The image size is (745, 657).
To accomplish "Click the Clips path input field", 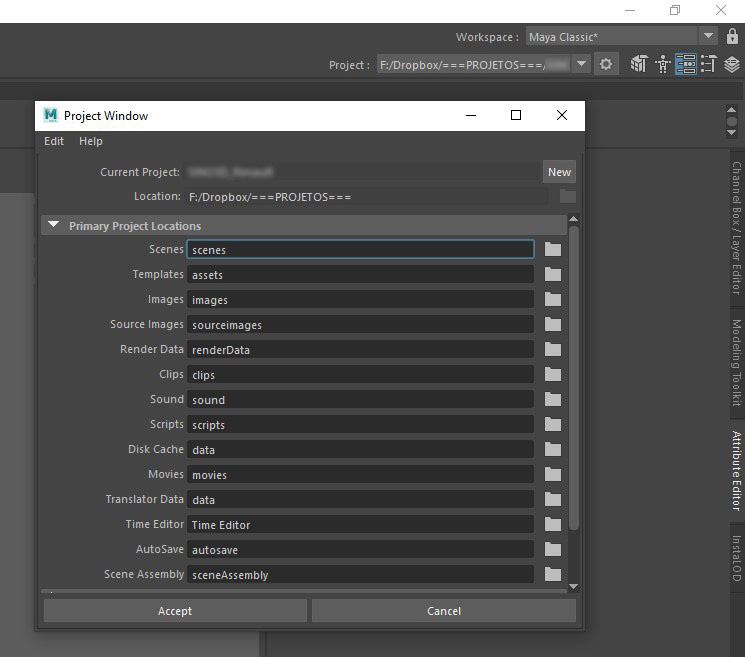I will coord(360,375).
